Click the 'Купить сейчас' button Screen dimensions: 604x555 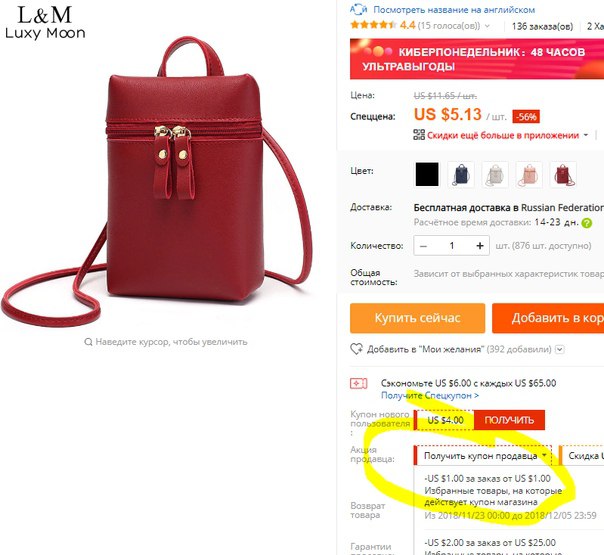(418, 318)
